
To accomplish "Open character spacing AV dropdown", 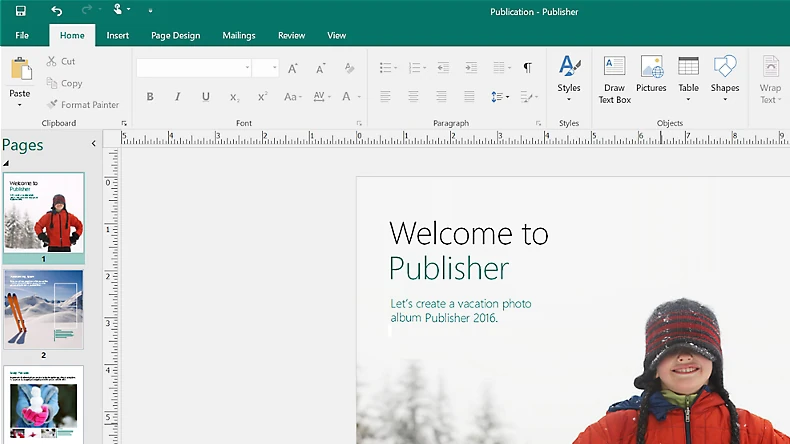I will pos(321,97).
